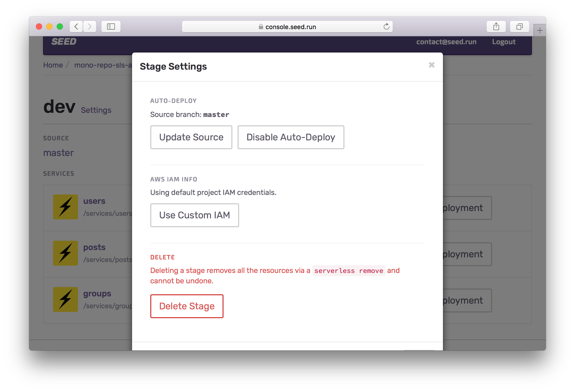Click the browser forward arrow
575x392 pixels.
(90, 27)
